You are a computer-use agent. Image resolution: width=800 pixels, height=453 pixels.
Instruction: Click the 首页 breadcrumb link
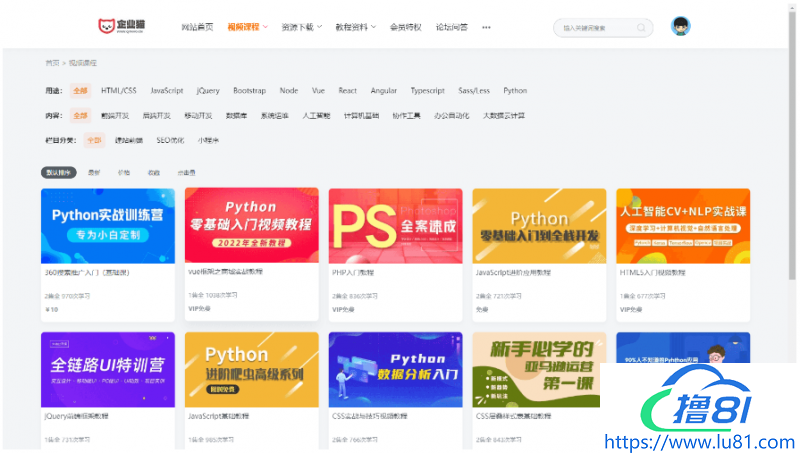click(51, 62)
